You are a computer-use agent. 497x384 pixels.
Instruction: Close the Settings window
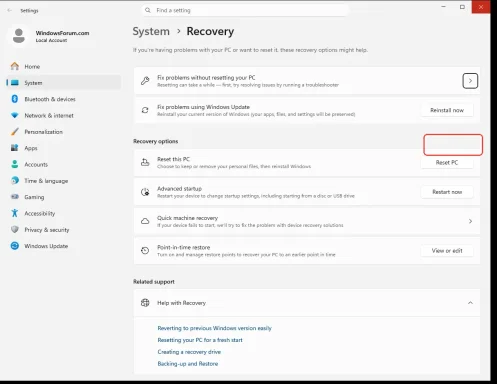[x=481, y=7]
